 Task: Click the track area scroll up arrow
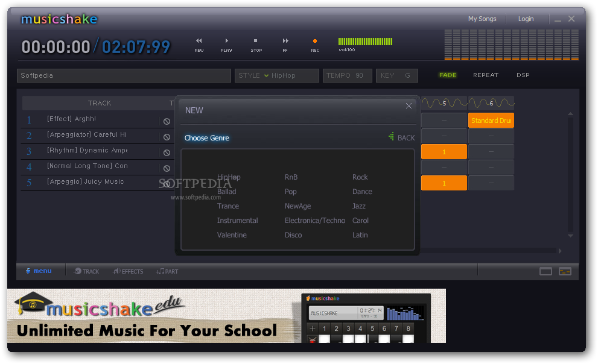[570, 113]
